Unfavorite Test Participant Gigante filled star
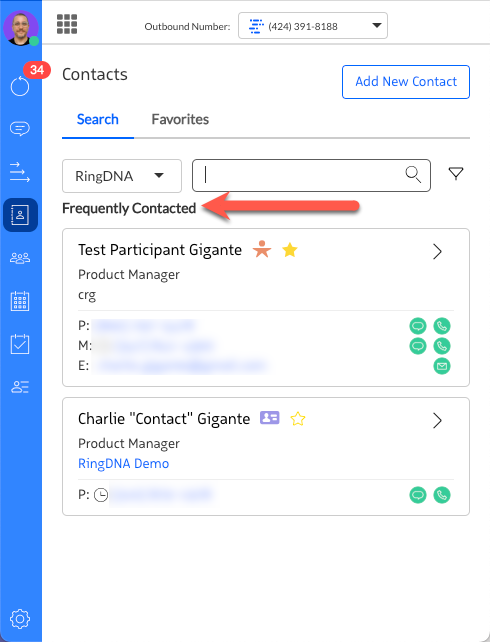The height and width of the screenshot is (642, 490). coord(290,250)
